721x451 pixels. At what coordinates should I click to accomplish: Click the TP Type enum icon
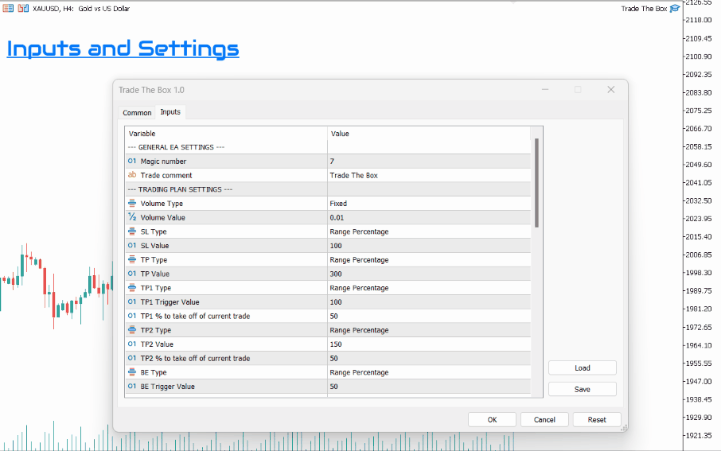(132, 259)
